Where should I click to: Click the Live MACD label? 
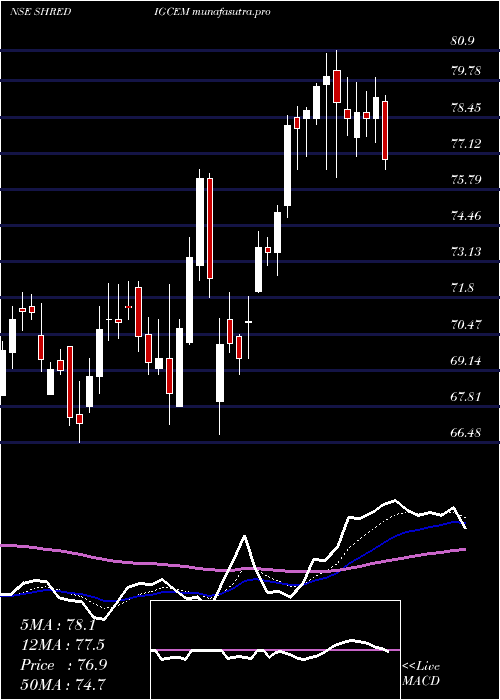[x=421, y=674]
